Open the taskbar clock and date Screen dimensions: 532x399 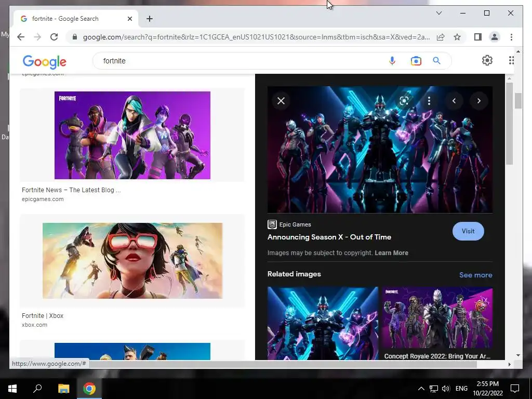(487, 389)
